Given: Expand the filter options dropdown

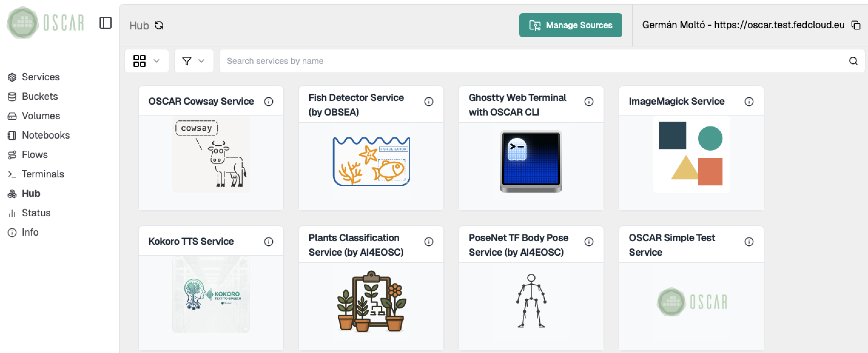Looking at the screenshot, I should click(194, 61).
